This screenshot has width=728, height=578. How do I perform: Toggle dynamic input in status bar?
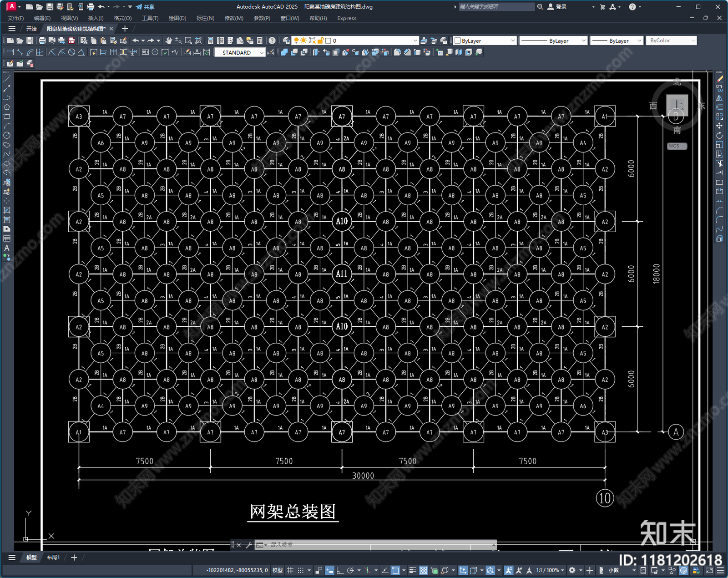[329, 570]
